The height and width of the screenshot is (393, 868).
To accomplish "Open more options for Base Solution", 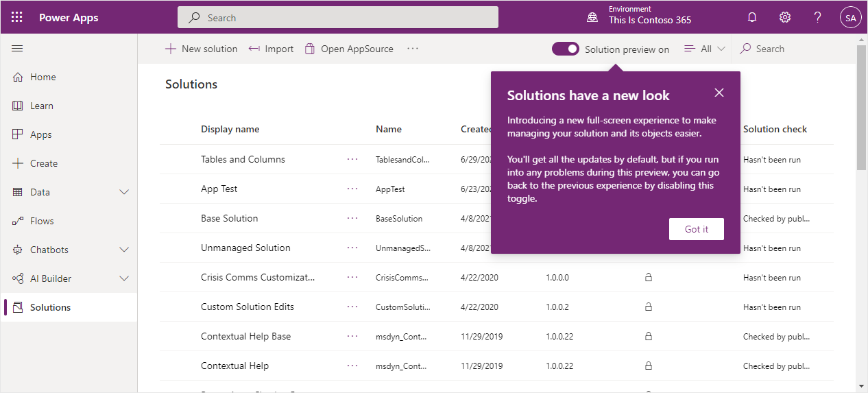I will pyautogui.click(x=352, y=218).
